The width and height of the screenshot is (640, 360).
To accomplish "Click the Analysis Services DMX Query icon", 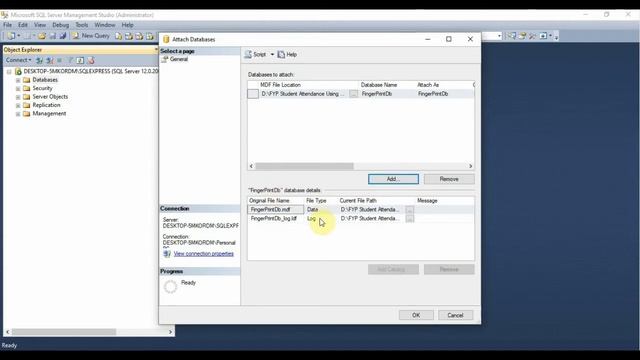I will (x=140, y=36).
